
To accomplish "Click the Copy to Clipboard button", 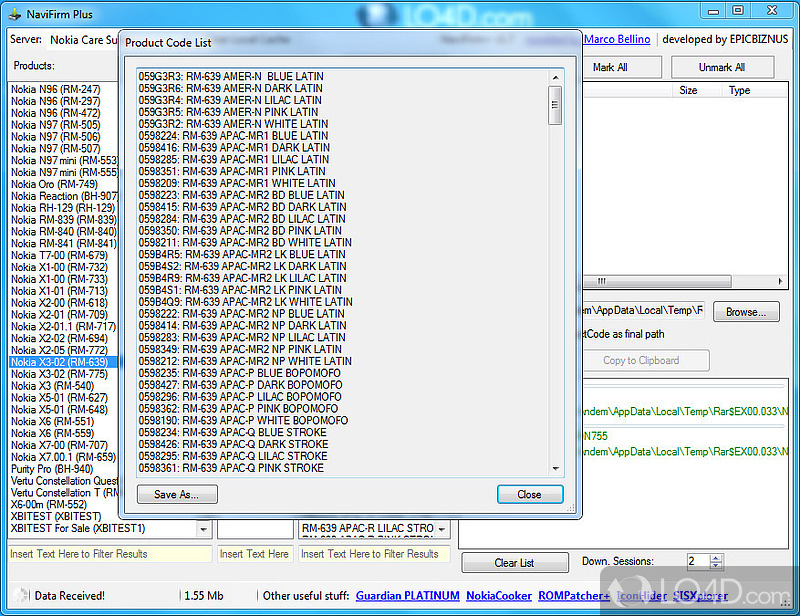I will pyautogui.click(x=645, y=360).
